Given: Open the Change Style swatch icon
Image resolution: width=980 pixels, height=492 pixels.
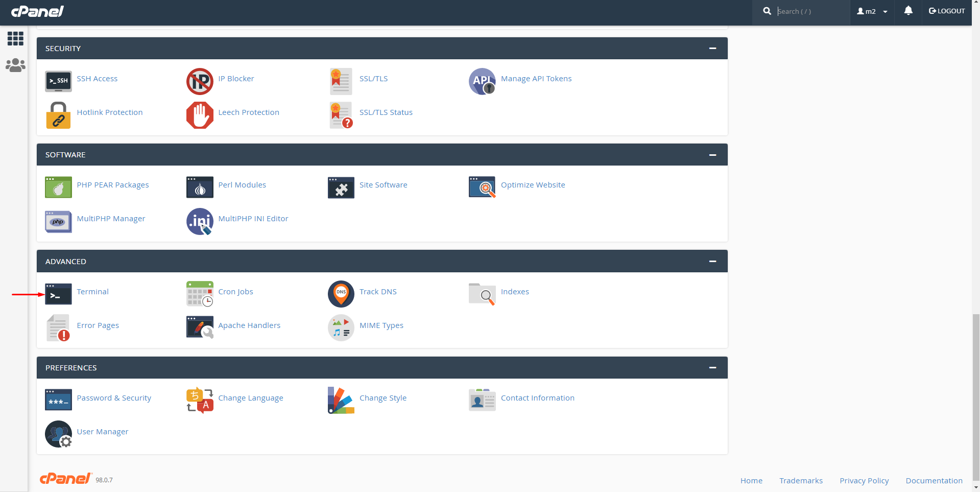Looking at the screenshot, I should coord(341,400).
